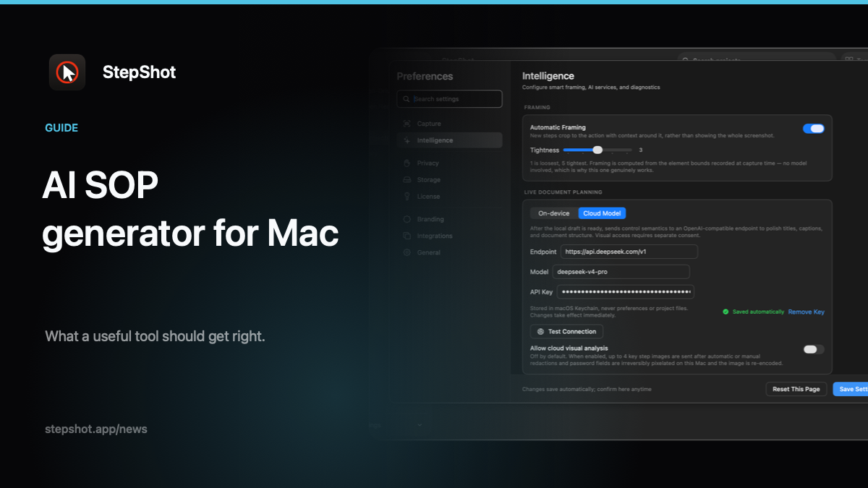The image size is (868, 488).
Task: Click the Remove Key link
Action: (806, 312)
